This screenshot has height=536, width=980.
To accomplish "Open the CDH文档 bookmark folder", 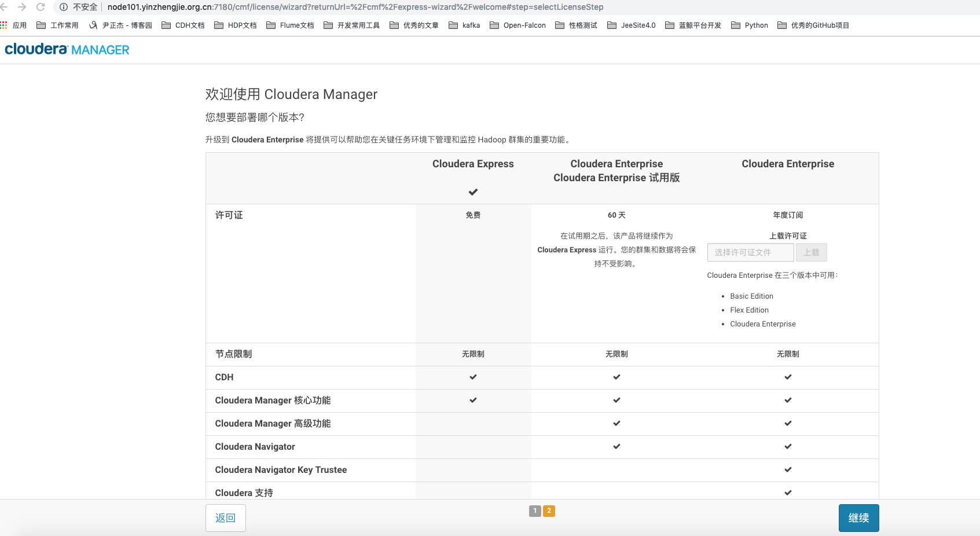I will click(183, 25).
